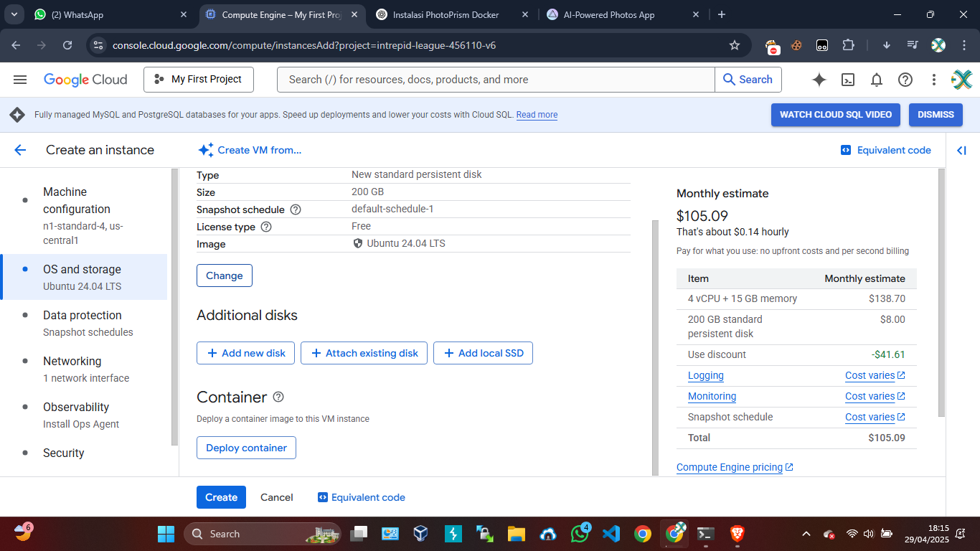Screen dimensions: 980x551
Task: Go to Machine configuration section
Action: click(84, 215)
